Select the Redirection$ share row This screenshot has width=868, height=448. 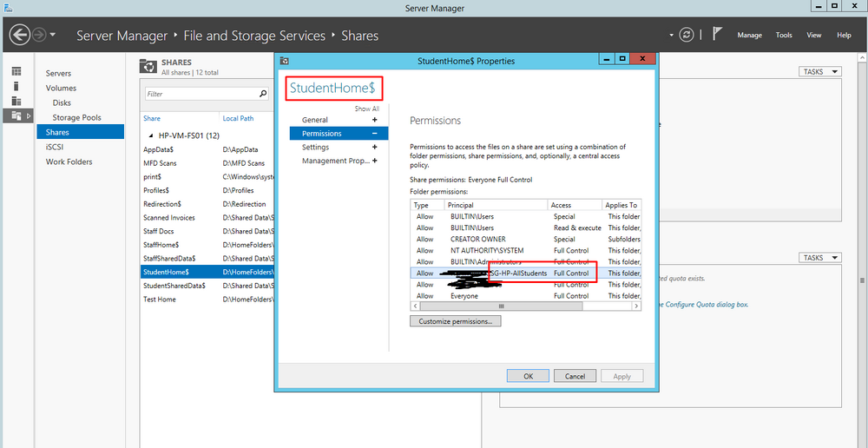point(207,204)
